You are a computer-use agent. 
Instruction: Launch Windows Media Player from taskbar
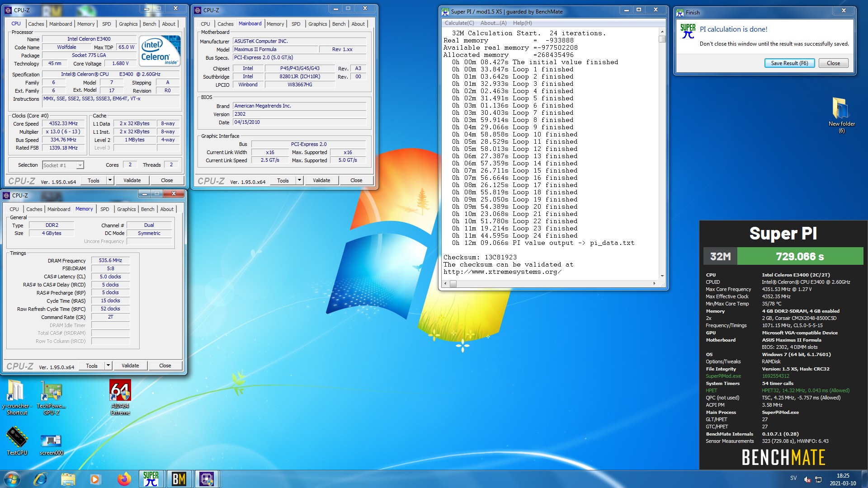(x=95, y=479)
